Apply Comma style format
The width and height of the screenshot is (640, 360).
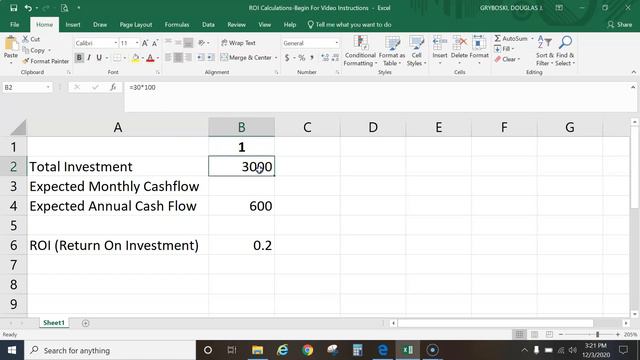[312, 58]
